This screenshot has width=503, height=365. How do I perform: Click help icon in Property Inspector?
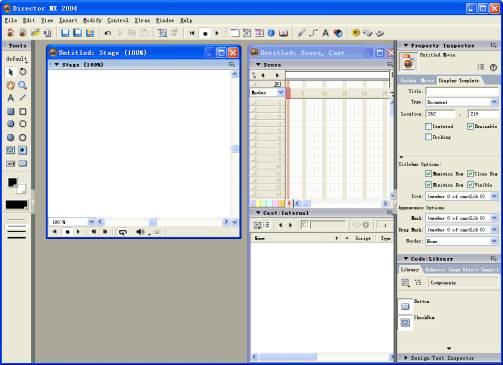point(493,67)
